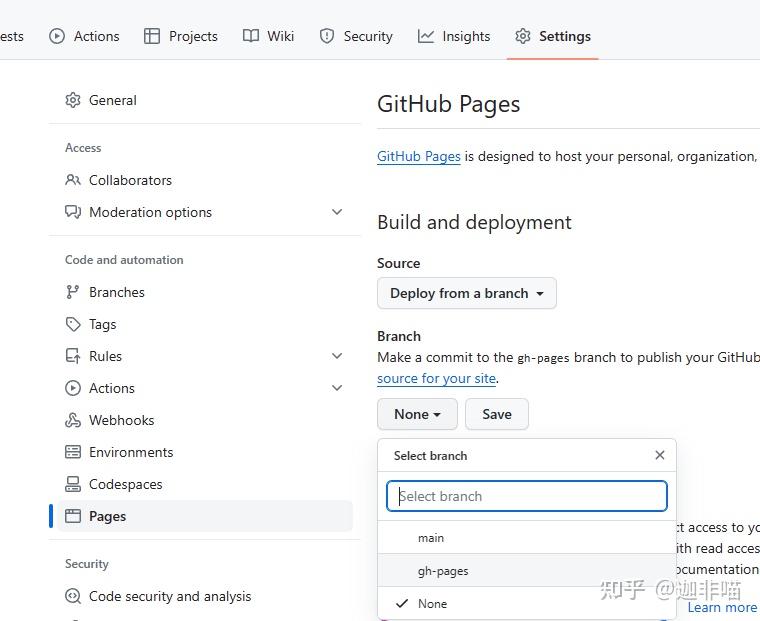Click the Environments server icon

(73, 452)
